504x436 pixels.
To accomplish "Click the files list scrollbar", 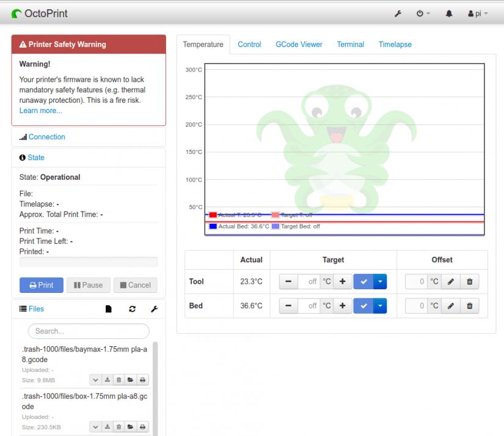I will coord(155,389).
